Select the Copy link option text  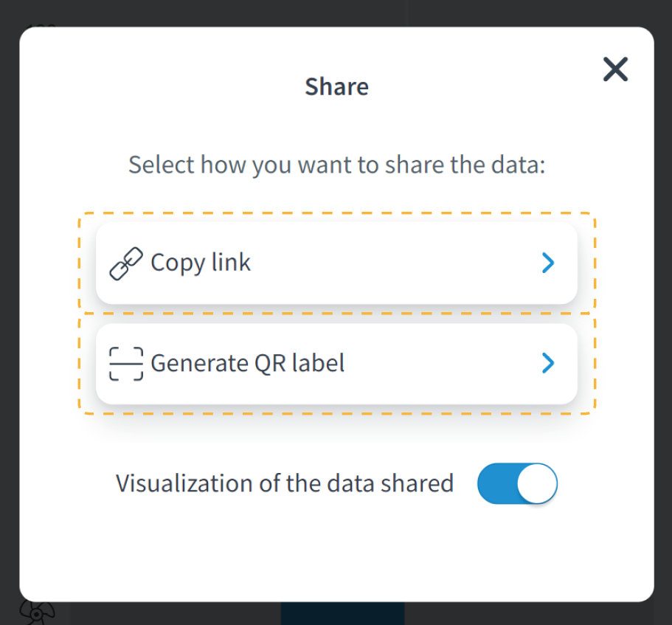201,263
